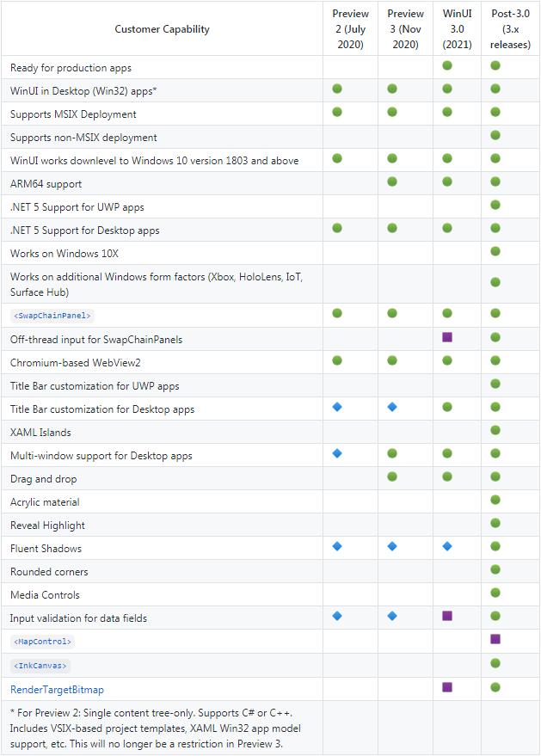Click blue diamond for Input validation, Preview 3
The width and height of the screenshot is (541, 756).
click(392, 616)
